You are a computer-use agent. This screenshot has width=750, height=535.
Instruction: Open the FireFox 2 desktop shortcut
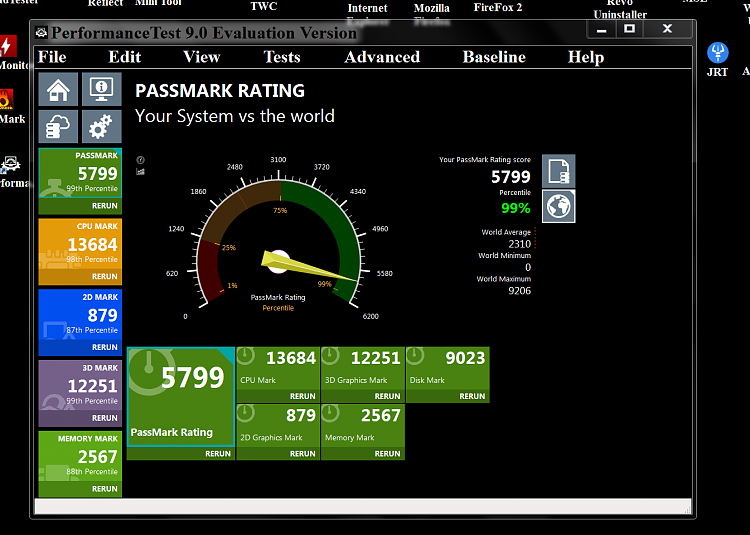click(x=498, y=7)
